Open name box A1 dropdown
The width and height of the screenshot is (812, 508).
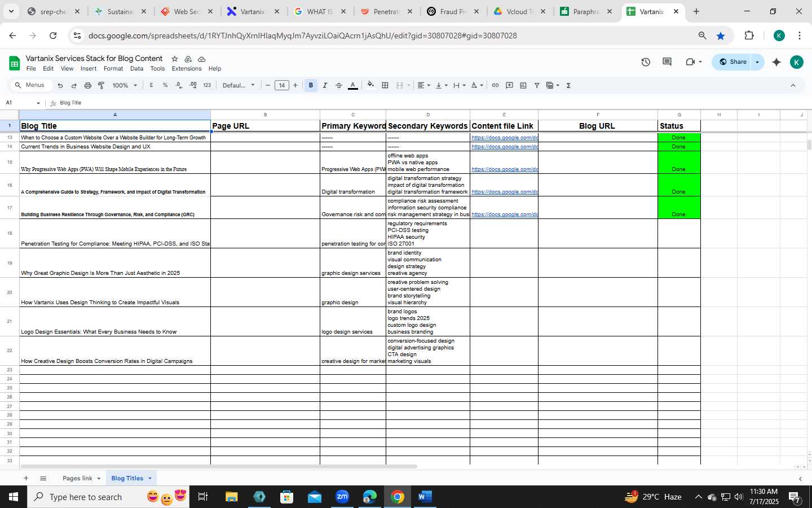point(38,103)
